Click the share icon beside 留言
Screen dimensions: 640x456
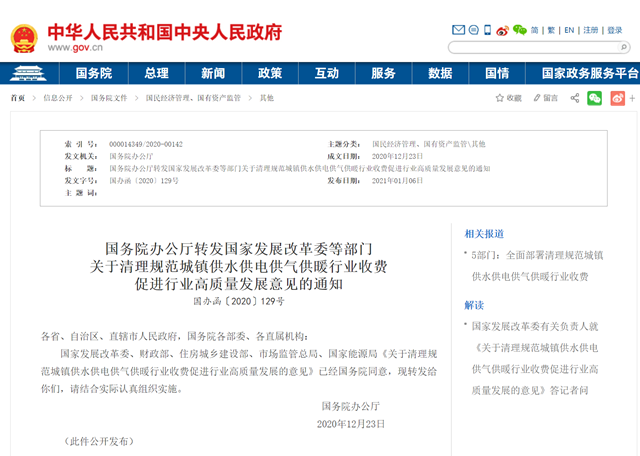[575, 98]
